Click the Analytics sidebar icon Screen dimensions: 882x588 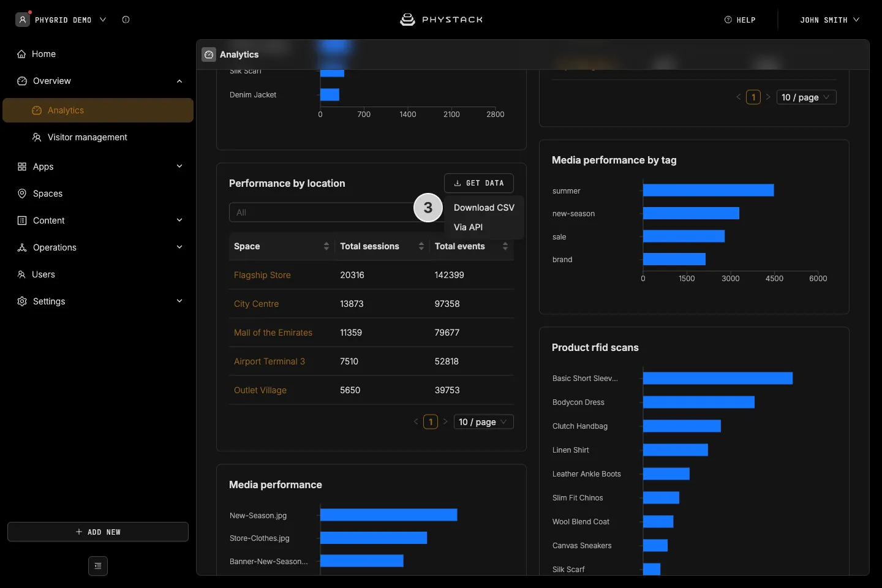coord(37,110)
